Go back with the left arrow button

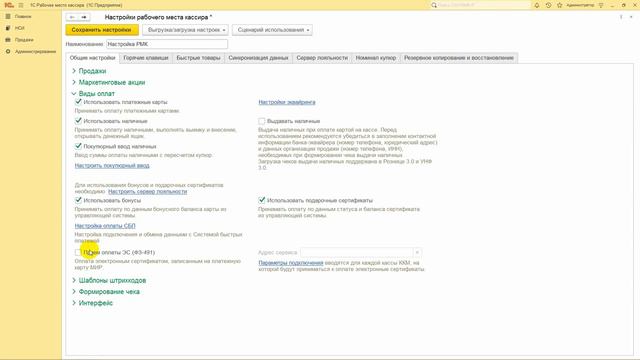[x=72, y=17]
